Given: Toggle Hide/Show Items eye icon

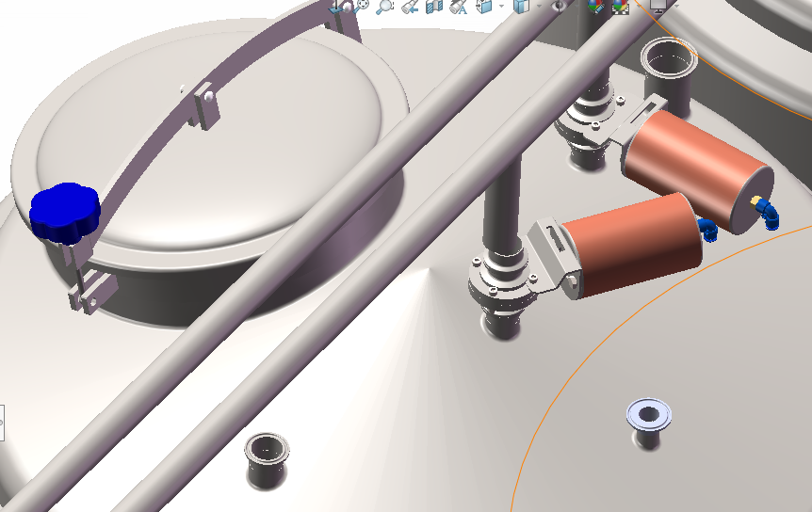Looking at the screenshot, I should point(559,7).
